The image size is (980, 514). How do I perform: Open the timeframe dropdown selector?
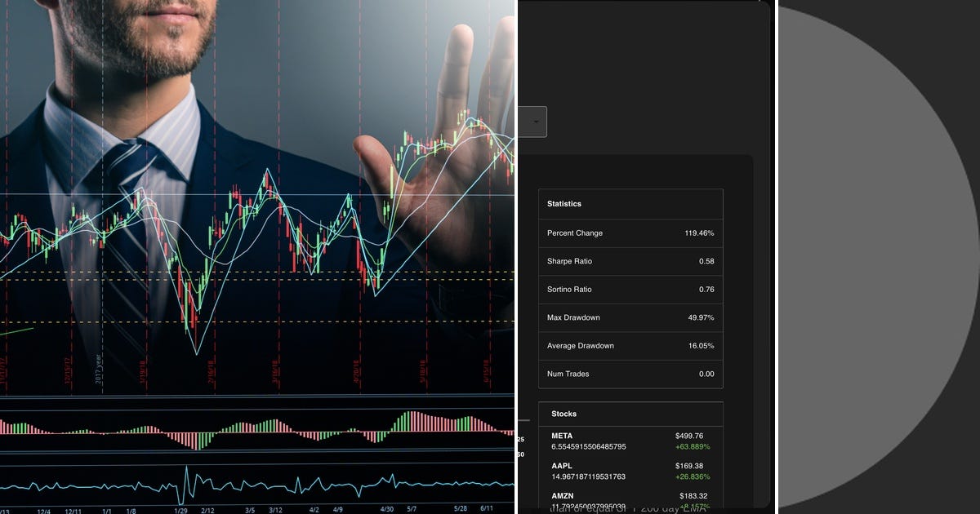click(x=532, y=120)
